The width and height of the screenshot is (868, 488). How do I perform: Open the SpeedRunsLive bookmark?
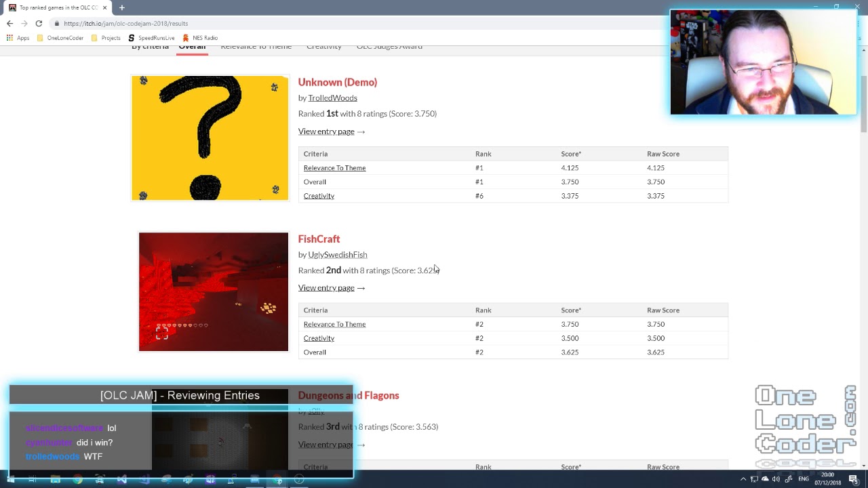pos(151,38)
